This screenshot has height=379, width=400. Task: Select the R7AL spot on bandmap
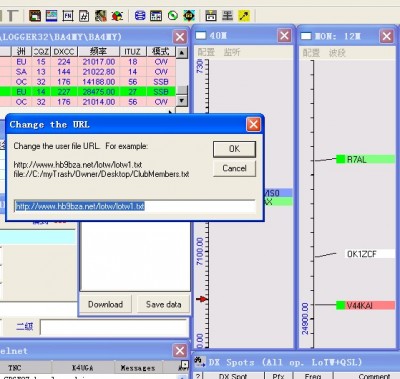(x=365, y=159)
